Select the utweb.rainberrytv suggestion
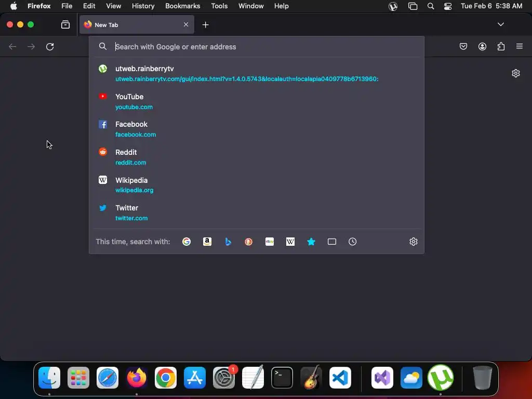 click(x=257, y=73)
